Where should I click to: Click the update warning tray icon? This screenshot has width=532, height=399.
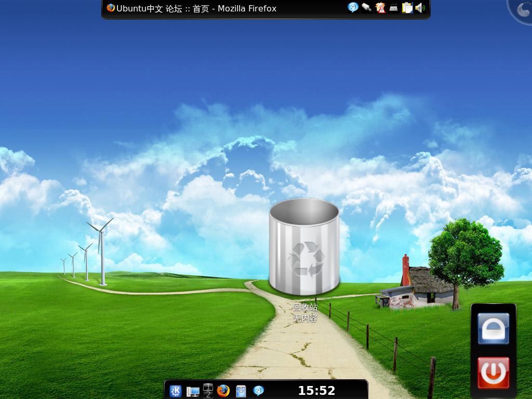[x=380, y=8]
